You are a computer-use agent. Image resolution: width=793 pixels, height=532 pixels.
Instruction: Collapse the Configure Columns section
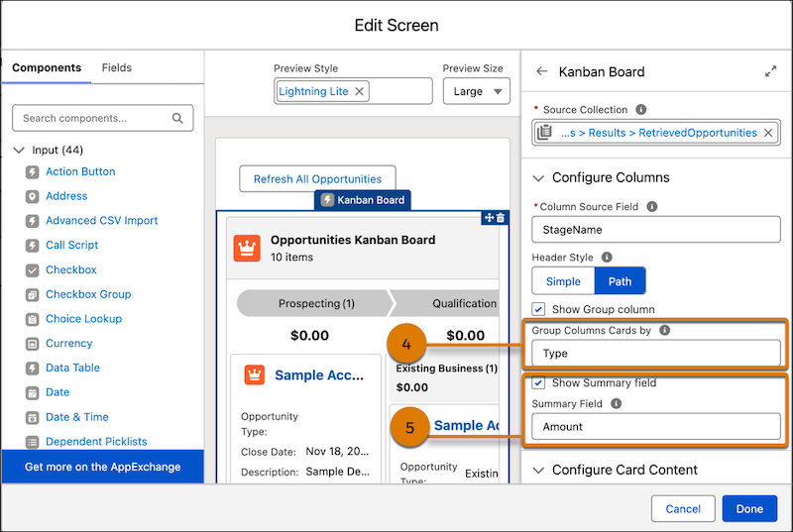coord(538,178)
